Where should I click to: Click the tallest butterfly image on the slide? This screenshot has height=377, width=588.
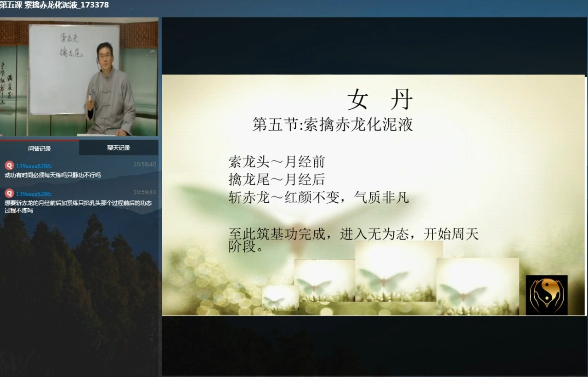pos(399,271)
